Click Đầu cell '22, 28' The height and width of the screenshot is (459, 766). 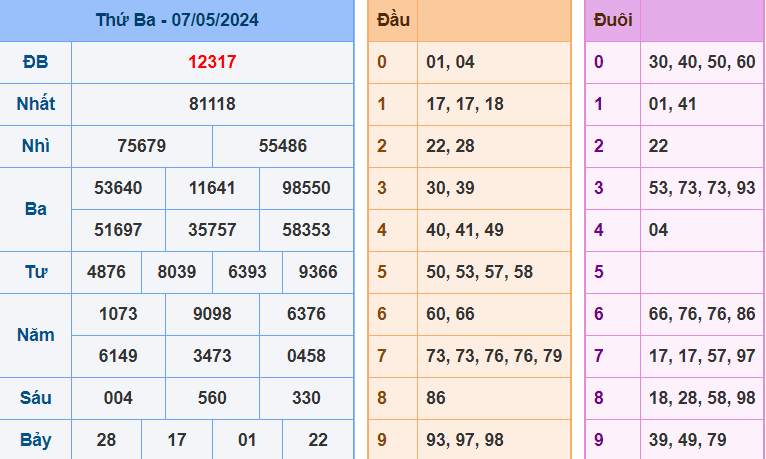(450, 146)
